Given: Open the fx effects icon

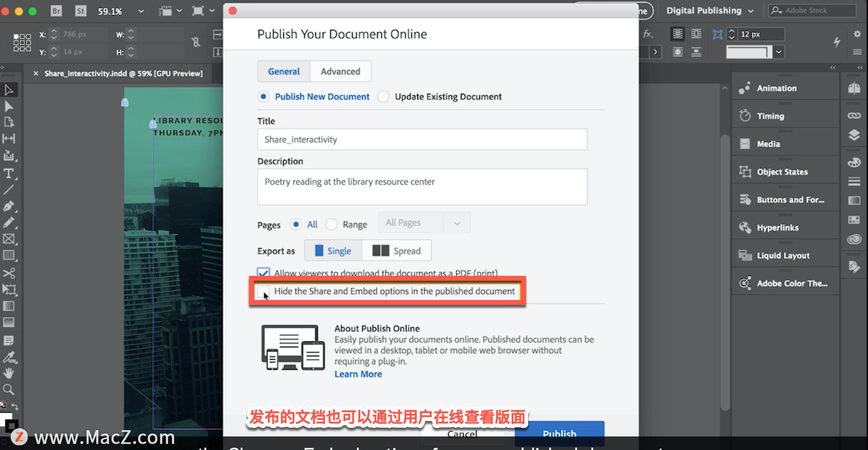Looking at the screenshot, I should (648, 34).
